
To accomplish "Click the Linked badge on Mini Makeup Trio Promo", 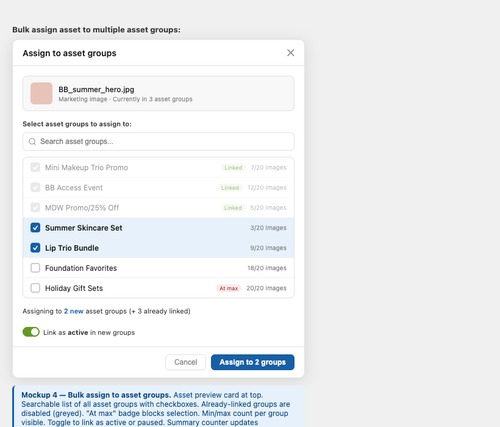I will (x=233, y=168).
